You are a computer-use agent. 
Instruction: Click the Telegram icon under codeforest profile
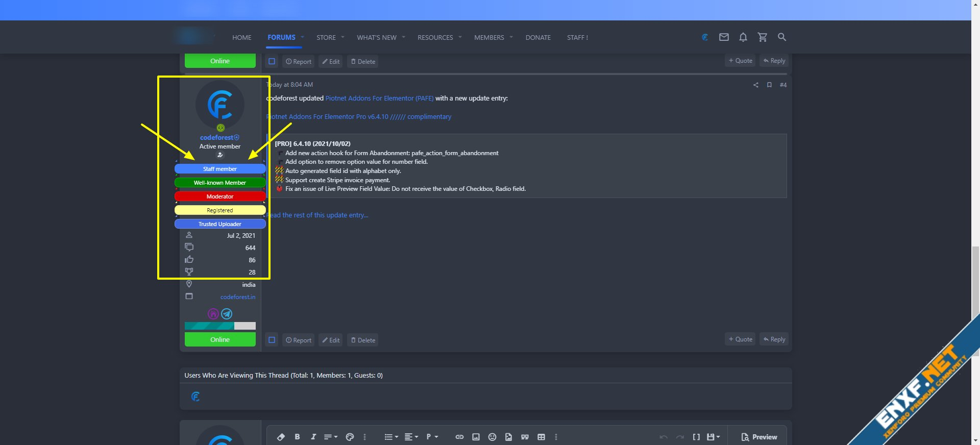pyautogui.click(x=227, y=314)
